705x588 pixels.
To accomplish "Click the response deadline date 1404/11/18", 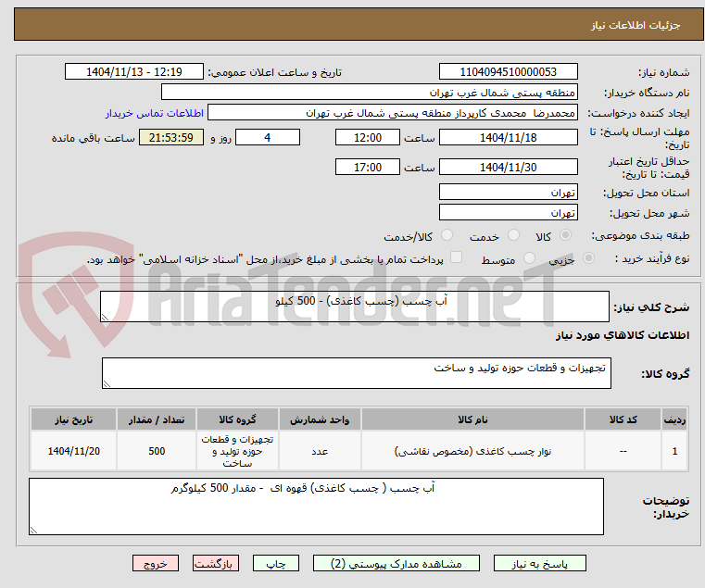I will 508,138.
